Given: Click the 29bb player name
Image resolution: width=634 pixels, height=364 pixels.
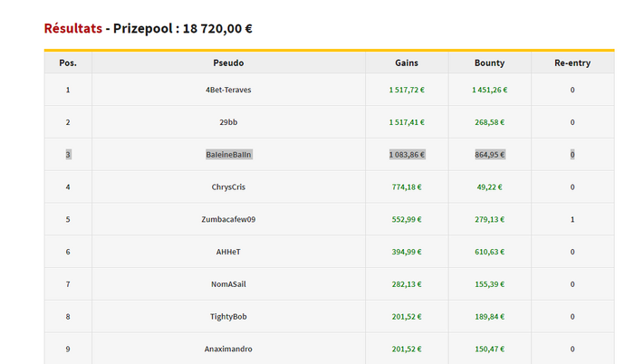Looking at the screenshot, I should point(228,122).
